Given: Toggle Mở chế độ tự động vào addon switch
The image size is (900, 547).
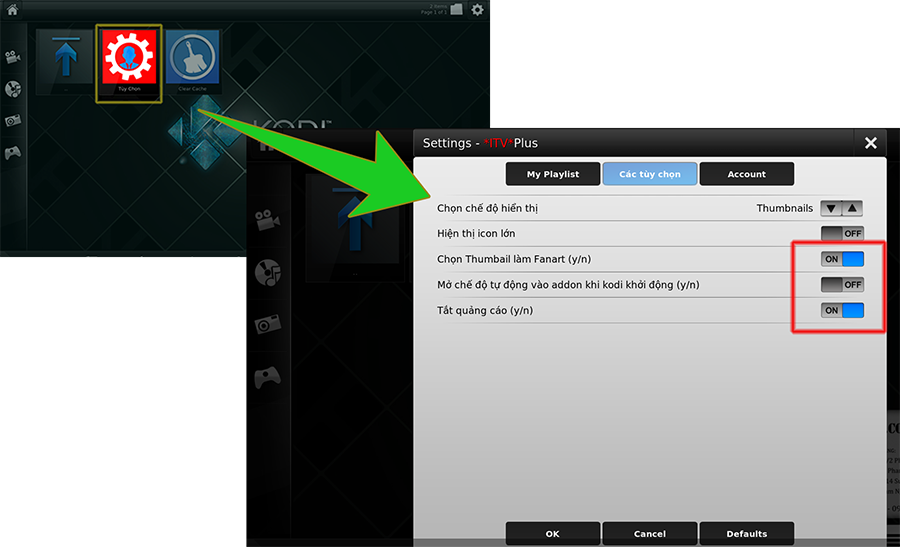Looking at the screenshot, I should 842,285.
